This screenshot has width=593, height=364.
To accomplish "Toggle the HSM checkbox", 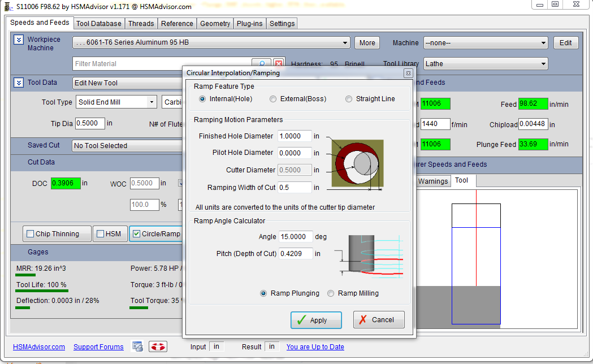I will pyautogui.click(x=100, y=234).
